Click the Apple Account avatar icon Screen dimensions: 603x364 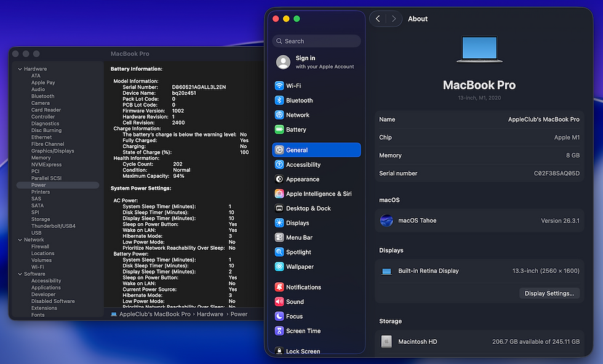click(x=284, y=62)
